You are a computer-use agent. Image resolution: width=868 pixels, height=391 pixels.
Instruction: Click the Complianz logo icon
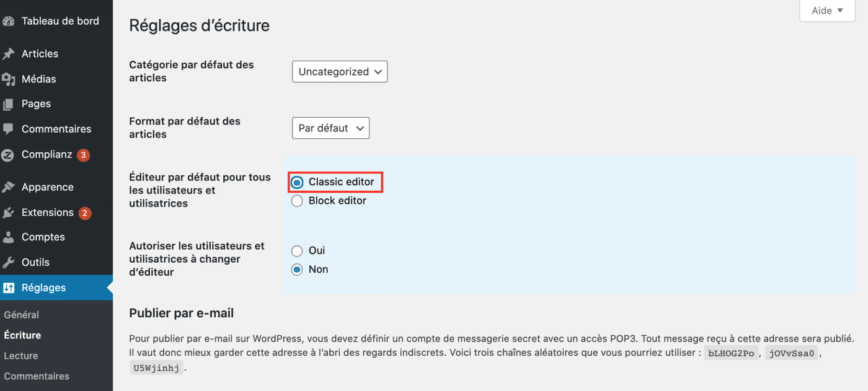pyautogui.click(x=7, y=155)
